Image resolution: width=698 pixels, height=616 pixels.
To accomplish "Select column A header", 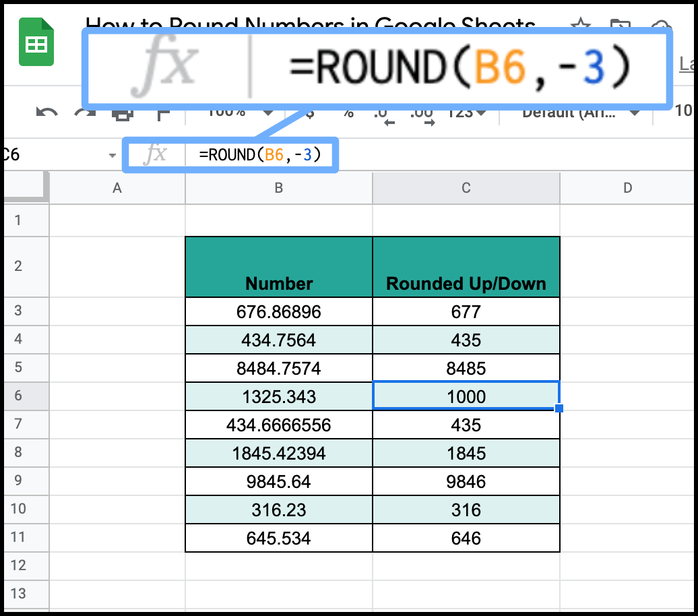I will (117, 188).
